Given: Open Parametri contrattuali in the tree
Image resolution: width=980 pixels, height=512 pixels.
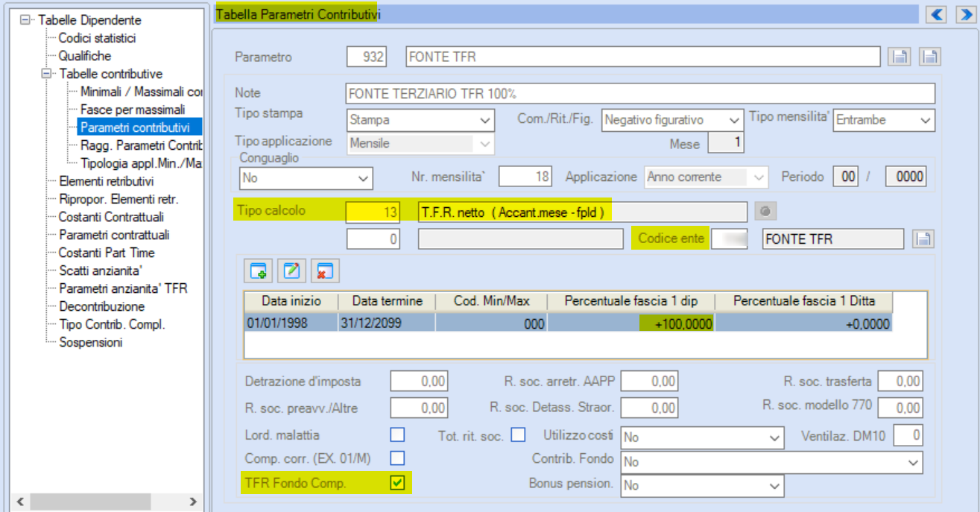Looking at the screenshot, I should [x=114, y=235].
